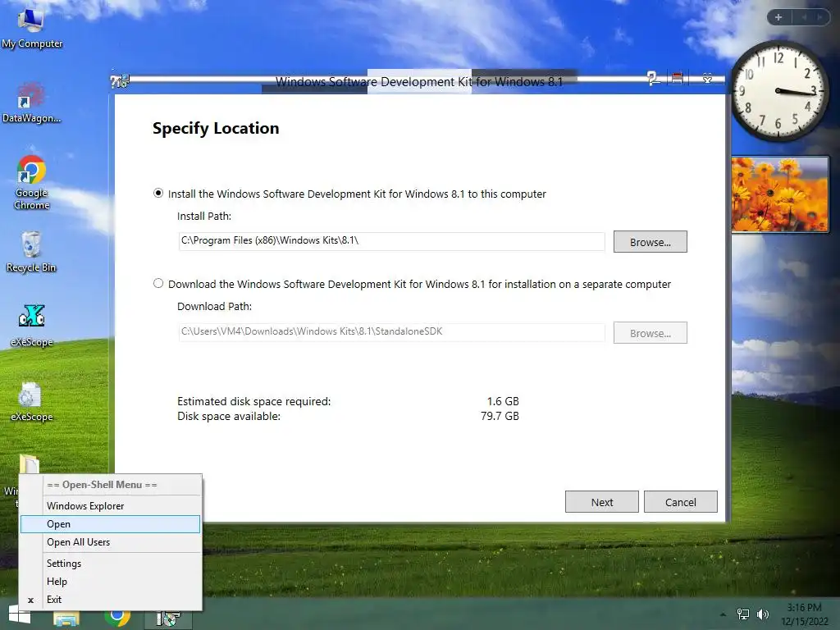
Task: Open Google Chrome desktop shortcut
Action: (32, 182)
